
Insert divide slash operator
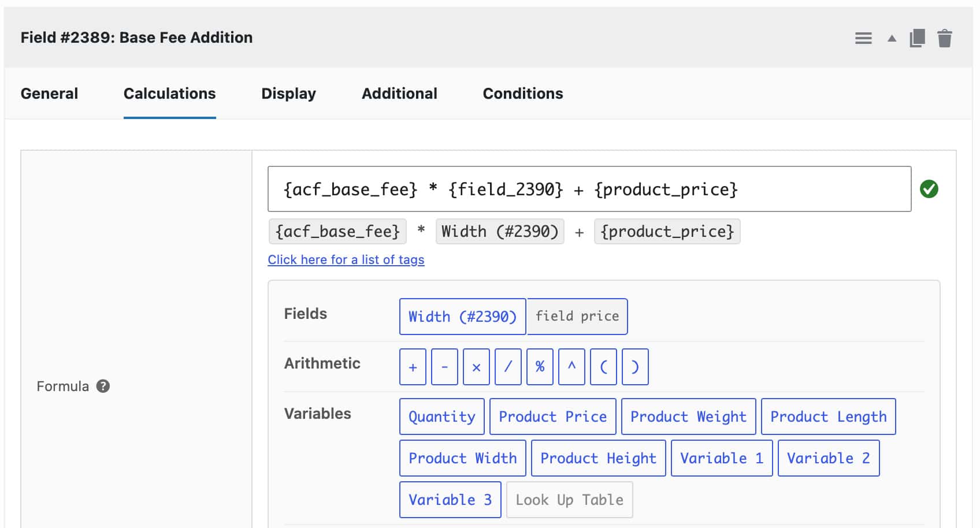tap(508, 367)
